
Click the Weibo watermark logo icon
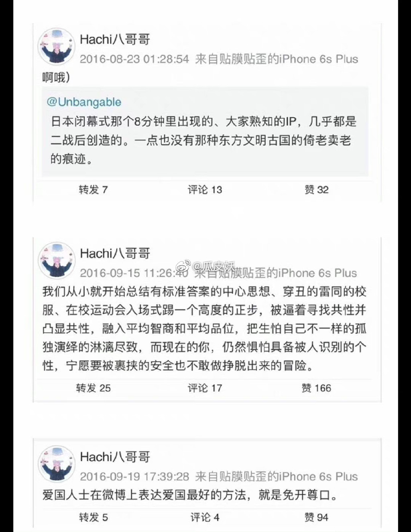pos(183,266)
